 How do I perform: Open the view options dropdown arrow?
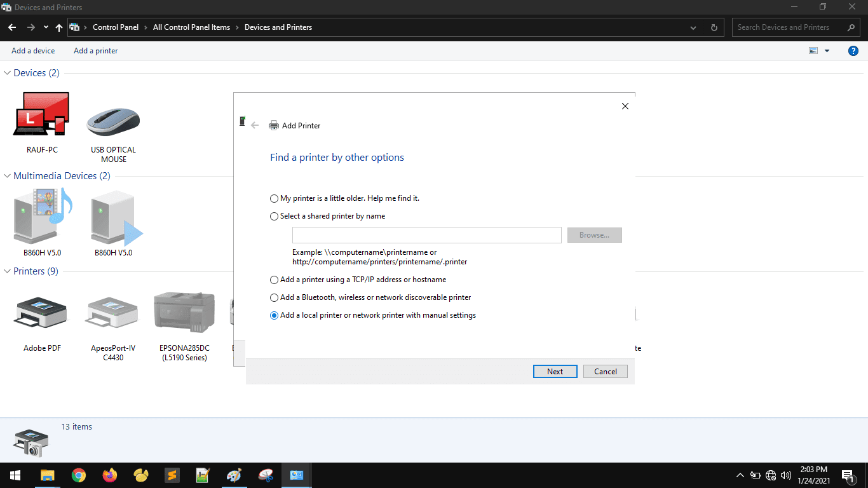[827, 51]
